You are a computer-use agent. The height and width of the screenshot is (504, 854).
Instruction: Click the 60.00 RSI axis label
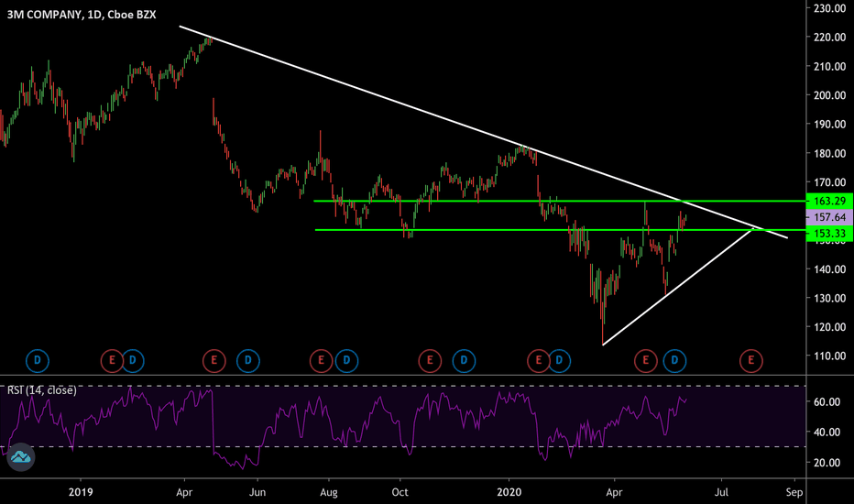tap(827, 402)
